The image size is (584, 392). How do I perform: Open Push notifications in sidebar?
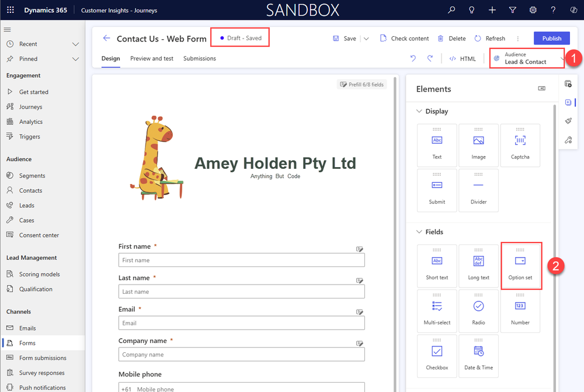coord(43,387)
